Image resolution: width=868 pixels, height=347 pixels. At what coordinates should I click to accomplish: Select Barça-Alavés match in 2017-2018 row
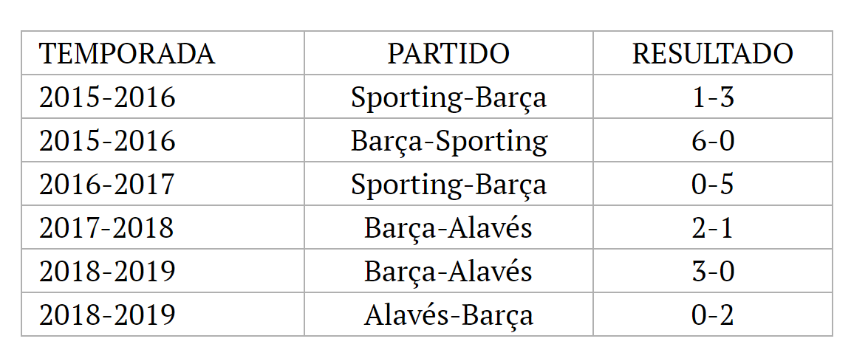(x=448, y=228)
